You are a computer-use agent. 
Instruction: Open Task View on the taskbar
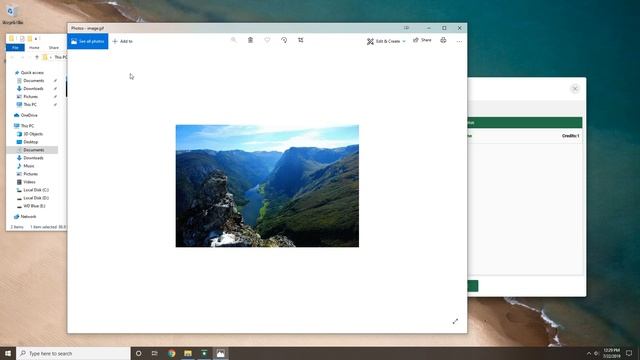click(155, 353)
